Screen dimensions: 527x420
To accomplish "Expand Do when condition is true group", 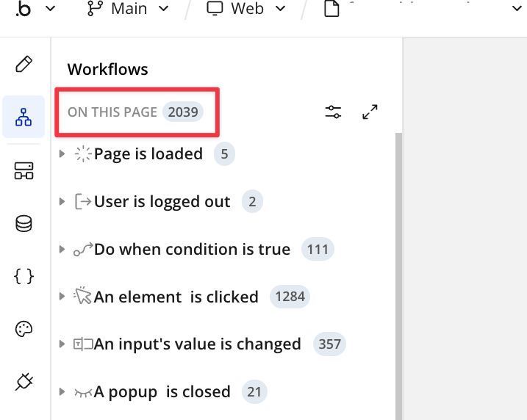I will pyautogui.click(x=62, y=249).
